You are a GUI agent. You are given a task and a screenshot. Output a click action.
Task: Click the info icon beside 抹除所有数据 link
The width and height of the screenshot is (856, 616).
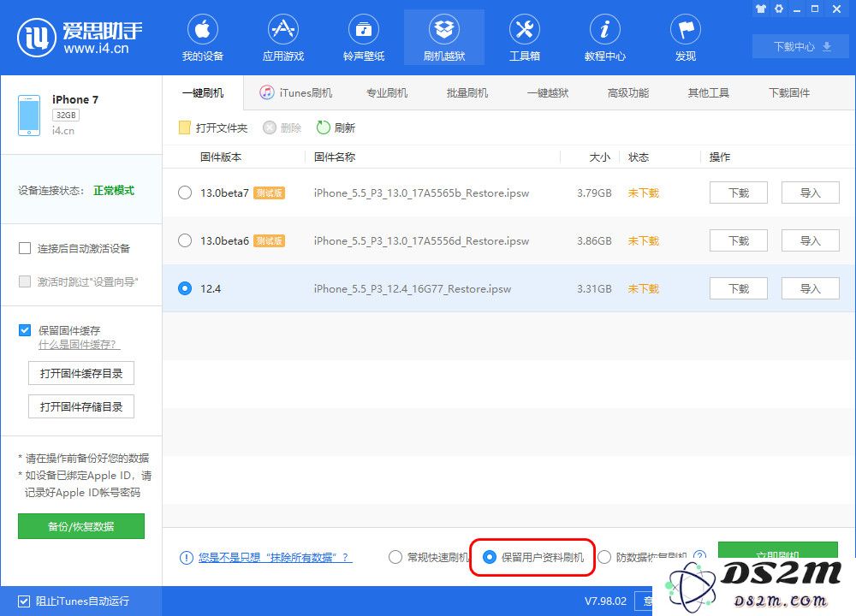(186, 558)
